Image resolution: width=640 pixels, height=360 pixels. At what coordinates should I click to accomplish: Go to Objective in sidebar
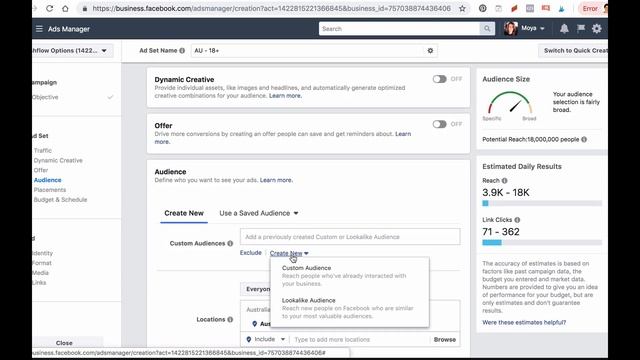pyautogui.click(x=45, y=97)
